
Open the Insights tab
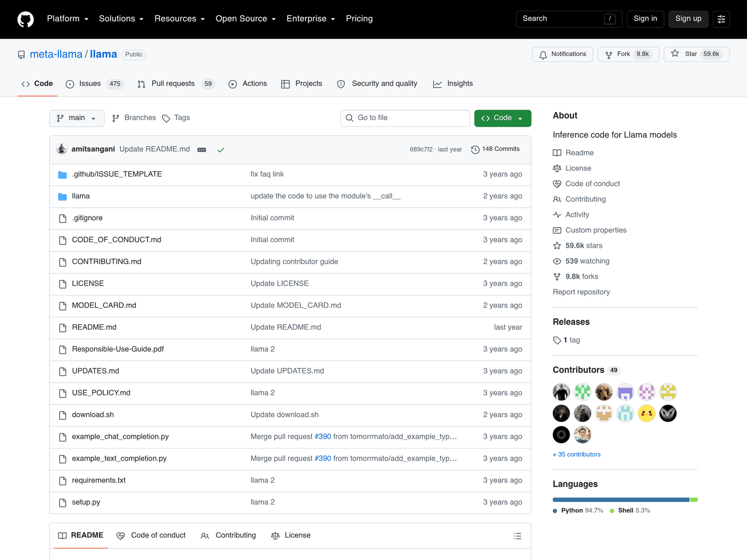point(453,84)
